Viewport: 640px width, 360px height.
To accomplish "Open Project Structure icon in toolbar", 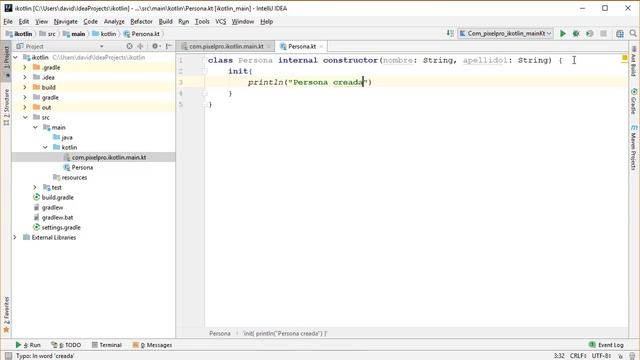I will [x=620, y=33].
